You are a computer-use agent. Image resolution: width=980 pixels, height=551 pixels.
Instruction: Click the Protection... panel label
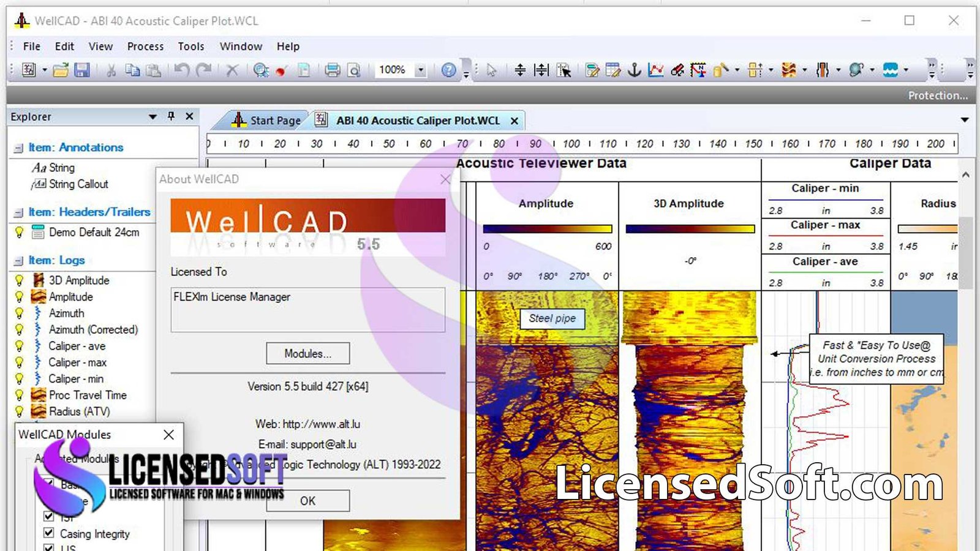938,96
